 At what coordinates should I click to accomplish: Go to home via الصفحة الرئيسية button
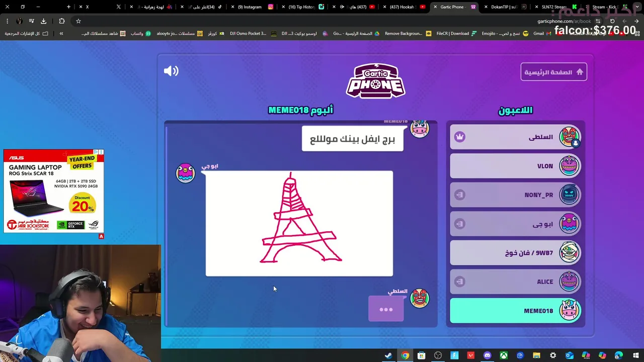pos(553,72)
